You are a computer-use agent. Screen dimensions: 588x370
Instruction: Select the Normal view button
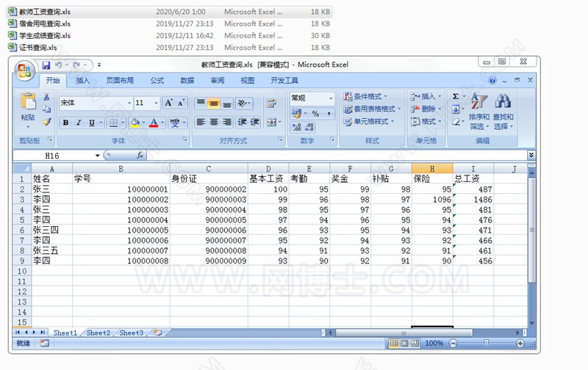tap(394, 343)
